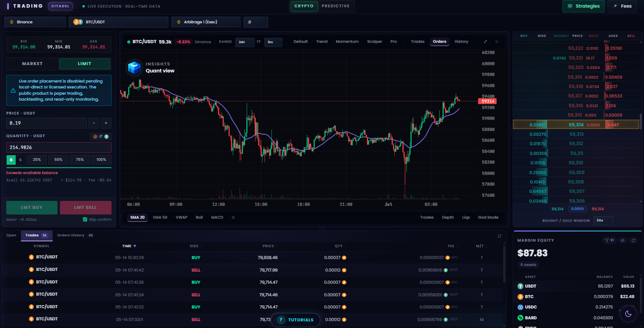Swap quantity unit between BTC and USDT
Image resolution: width=644 pixels, height=328 pixels.
[101, 136]
